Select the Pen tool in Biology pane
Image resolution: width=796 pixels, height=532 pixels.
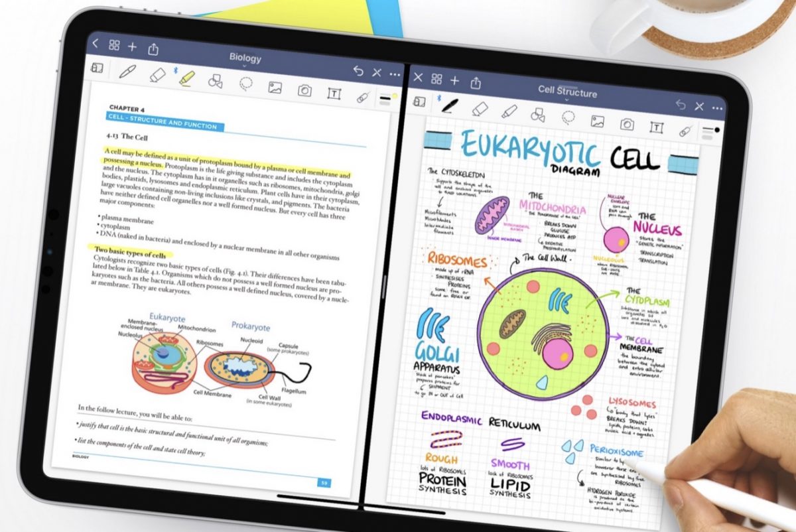(127, 71)
